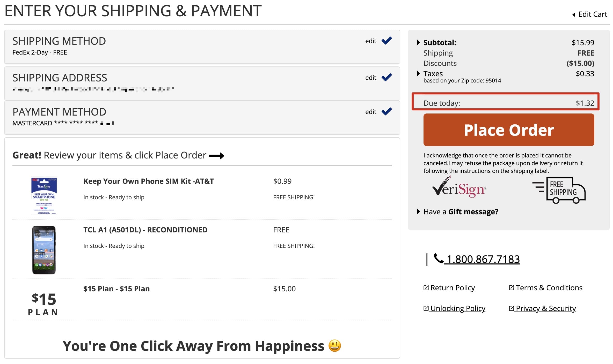Click the TCL A1 phone thumbnail
Viewport: 613px width, 364px height.
tap(44, 250)
